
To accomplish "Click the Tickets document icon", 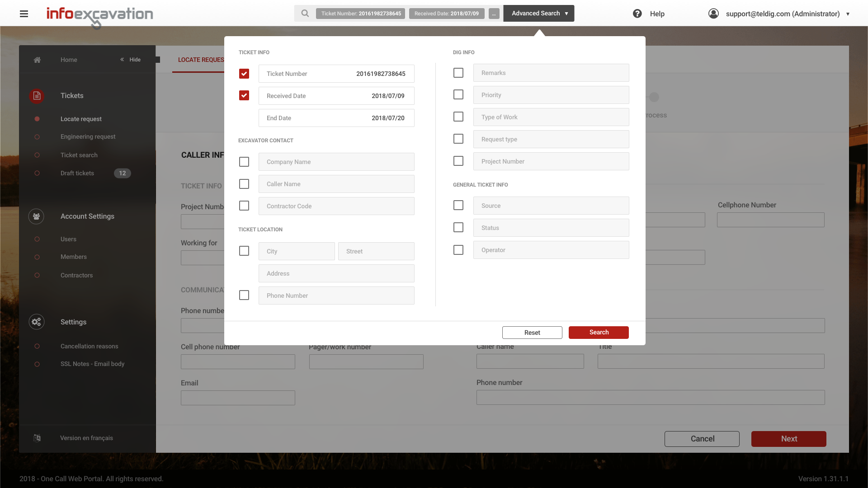I will tap(37, 96).
